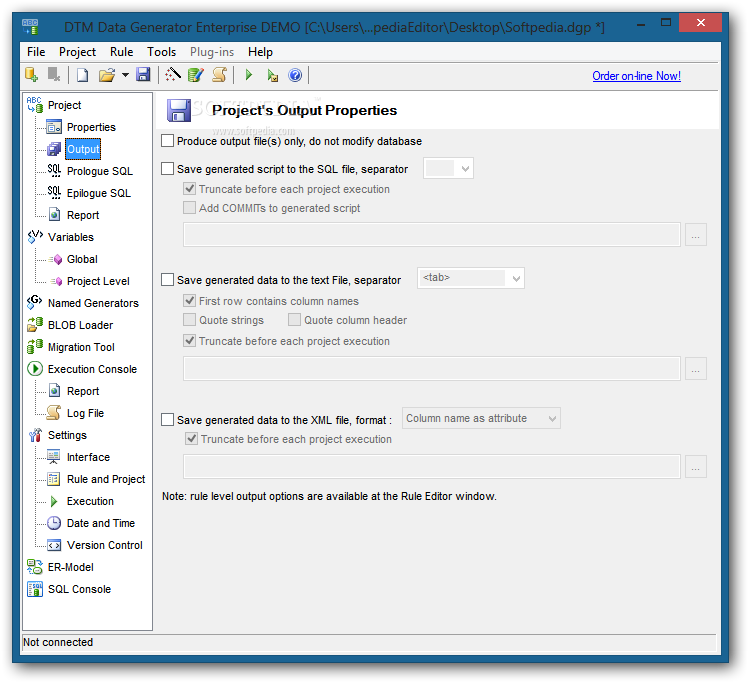749x683 pixels.
Task: Open Version Control settings
Action: (105, 544)
